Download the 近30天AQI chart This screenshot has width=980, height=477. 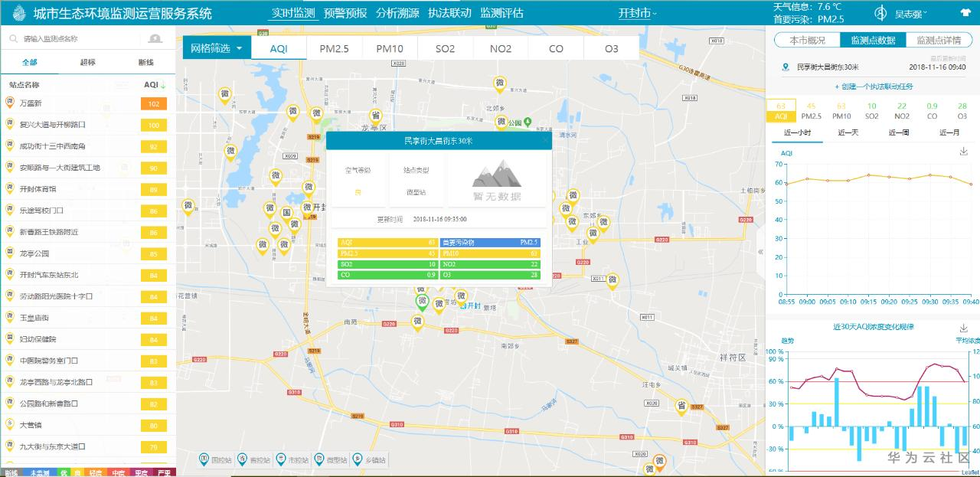click(x=963, y=328)
